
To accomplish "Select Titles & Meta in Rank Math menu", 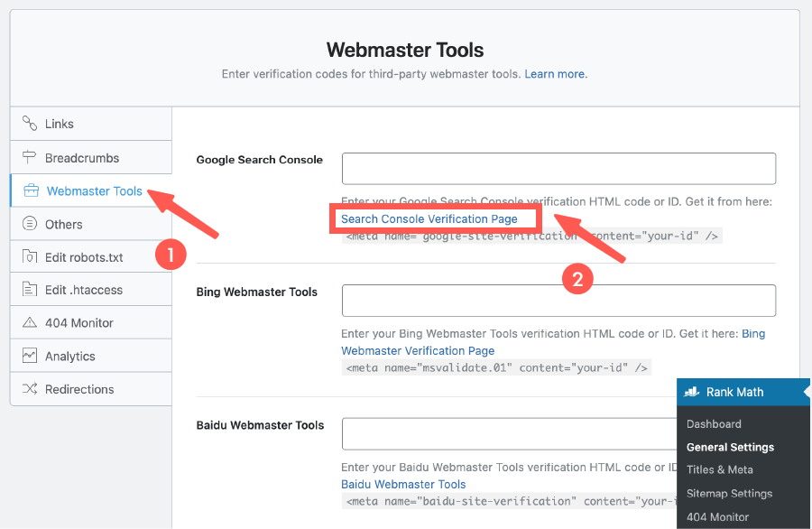I will point(719,469).
